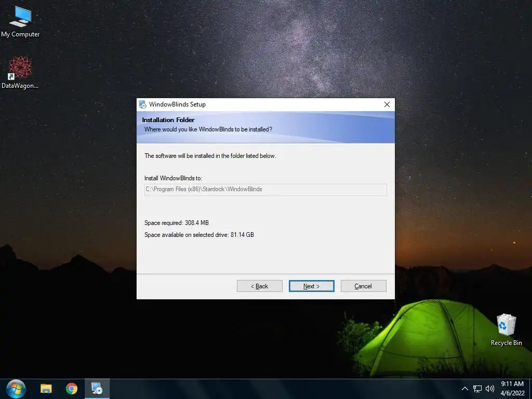Click the 'Installation Folder' heading
The width and height of the screenshot is (532, 399).
168,120
